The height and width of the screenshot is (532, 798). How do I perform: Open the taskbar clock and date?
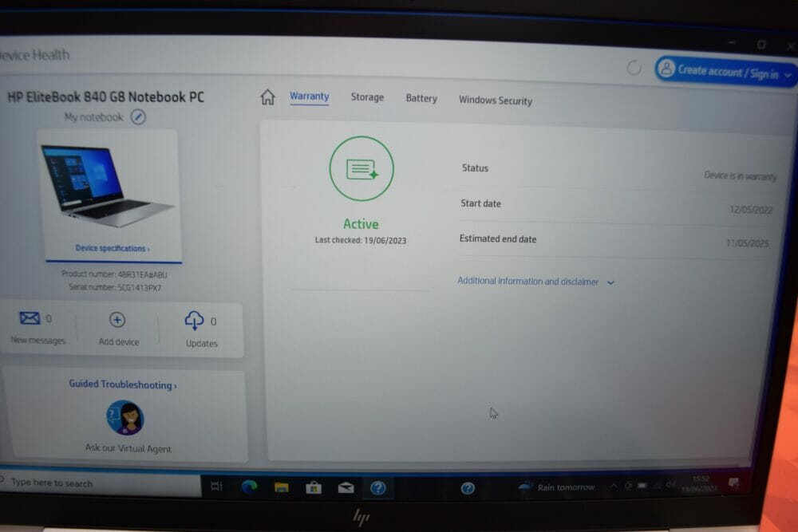(700, 483)
